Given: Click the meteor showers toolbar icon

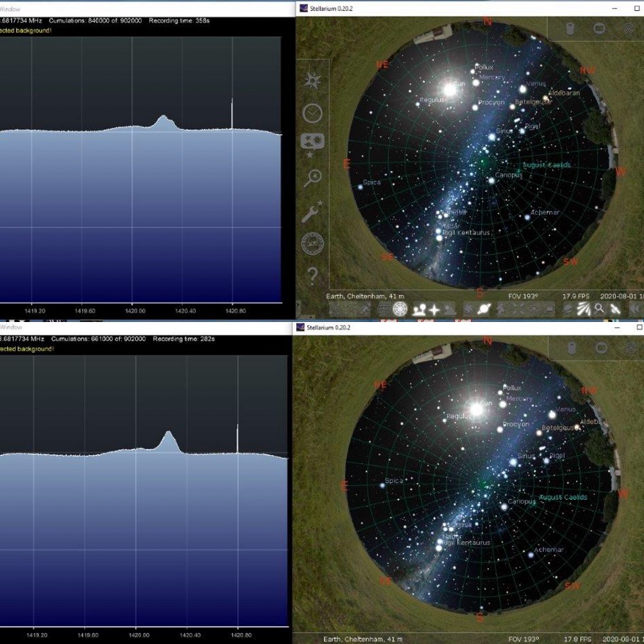Looking at the screenshot, I should (582, 310).
